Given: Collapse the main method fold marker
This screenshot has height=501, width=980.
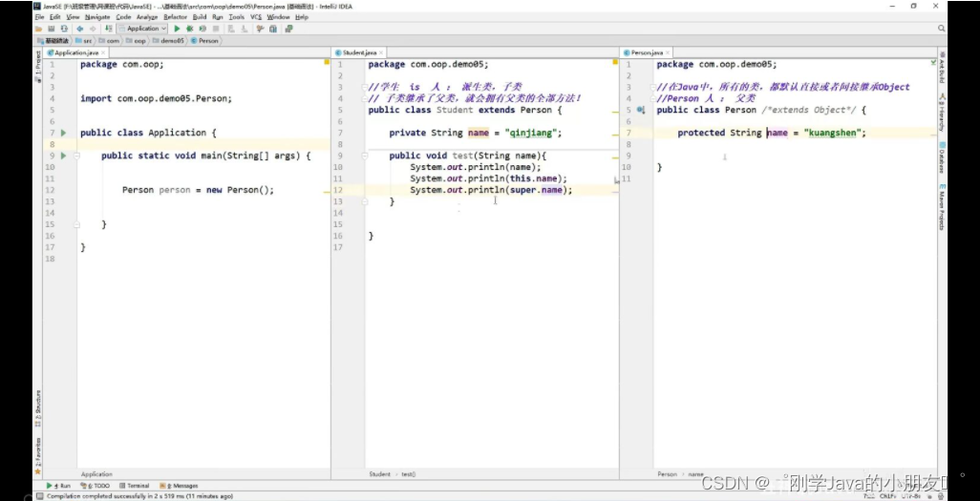Looking at the screenshot, I should tap(76, 156).
